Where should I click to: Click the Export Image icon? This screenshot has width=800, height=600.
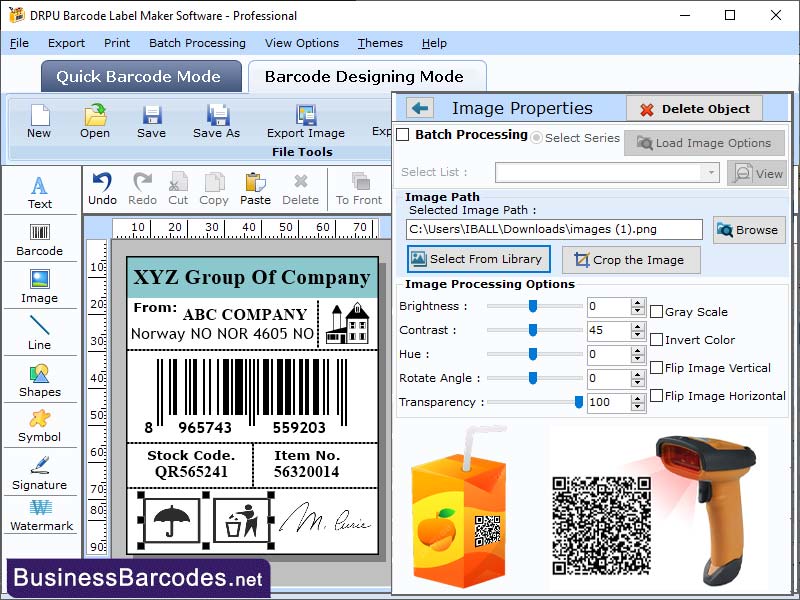(x=306, y=115)
